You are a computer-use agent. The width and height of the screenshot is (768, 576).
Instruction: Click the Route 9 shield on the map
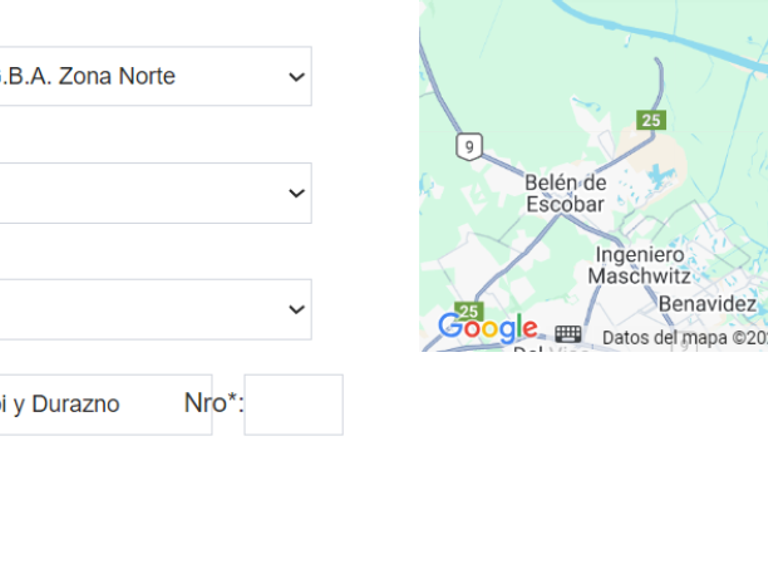(469, 147)
